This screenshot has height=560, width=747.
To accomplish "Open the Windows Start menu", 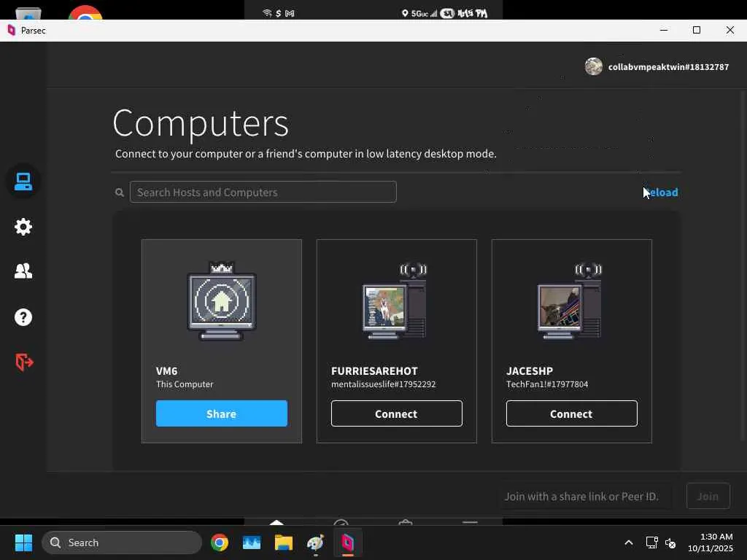I will tap(23, 542).
